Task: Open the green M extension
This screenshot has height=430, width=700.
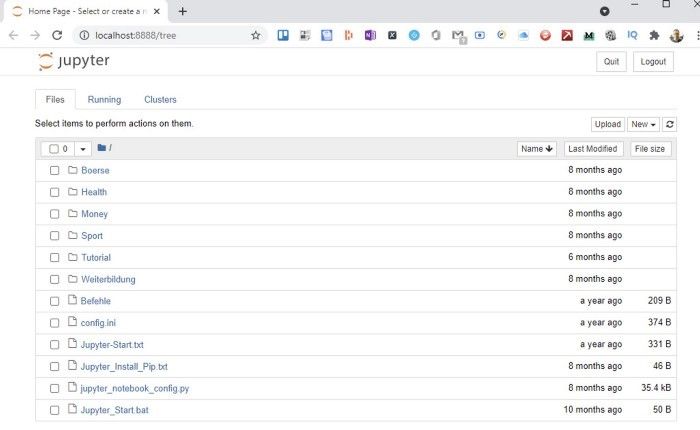Action: (589, 36)
